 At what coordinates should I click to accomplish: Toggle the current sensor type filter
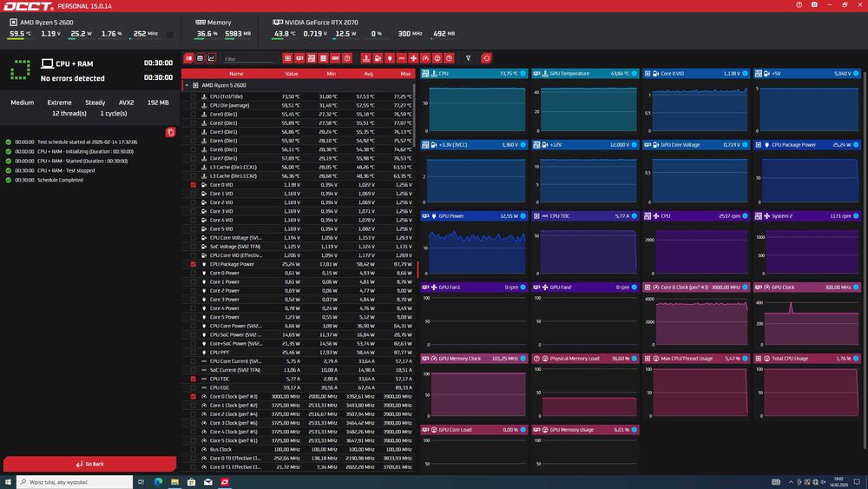pos(401,58)
